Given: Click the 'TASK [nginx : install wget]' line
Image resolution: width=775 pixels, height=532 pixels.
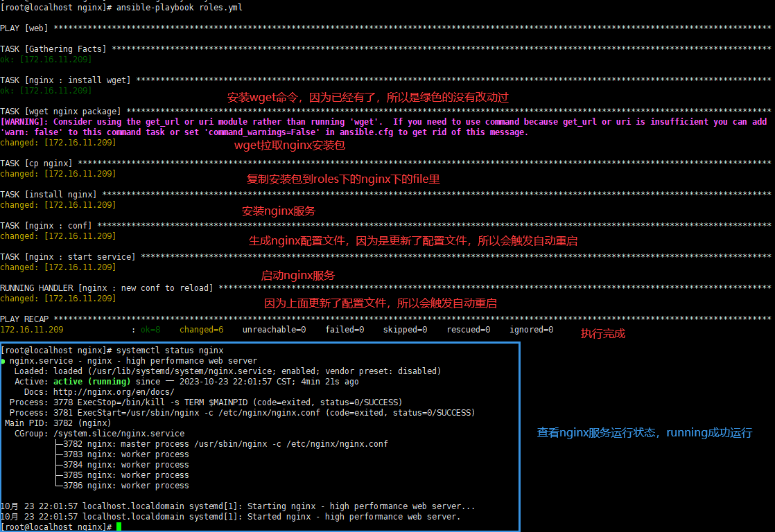Looking at the screenshot, I should pos(385,80).
